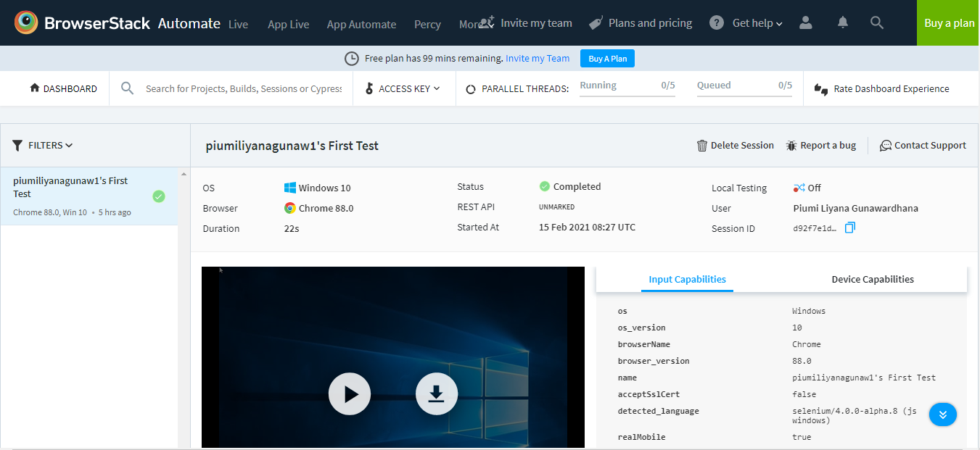
Task: Click the free plan clock icon
Action: (x=351, y=59)
